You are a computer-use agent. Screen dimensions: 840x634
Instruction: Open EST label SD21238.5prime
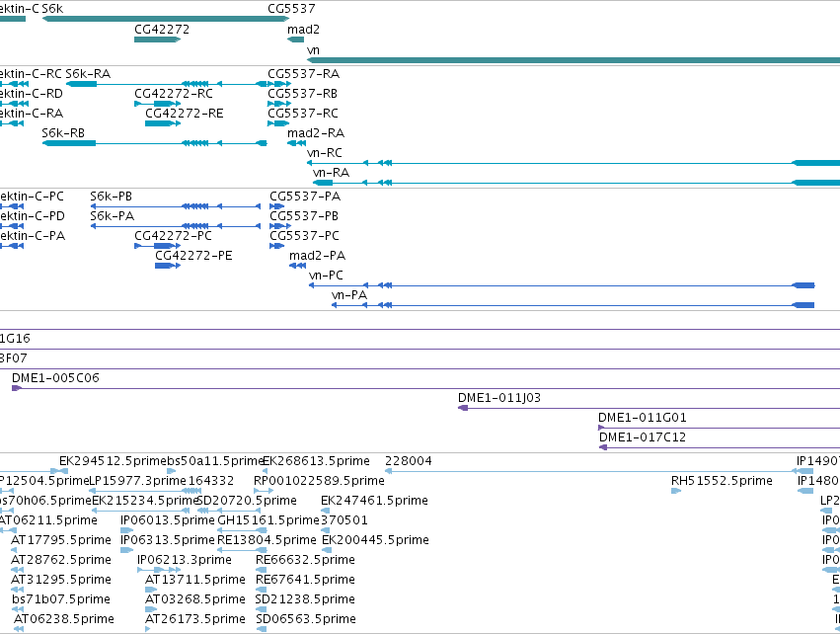(305, 600)
